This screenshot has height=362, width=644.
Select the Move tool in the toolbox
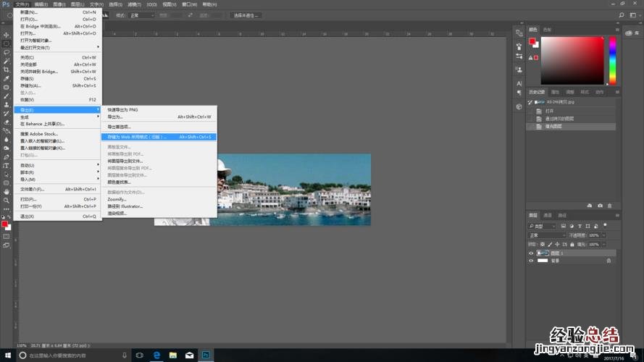[x=6, y=35]
